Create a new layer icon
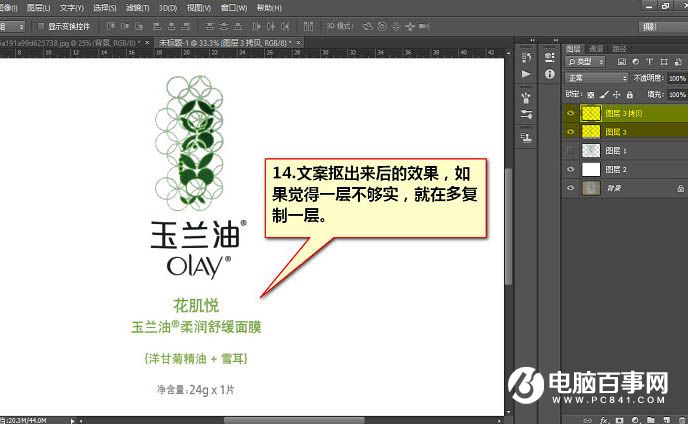Viewport: 688px width, 424px height. tap(666, 420)
